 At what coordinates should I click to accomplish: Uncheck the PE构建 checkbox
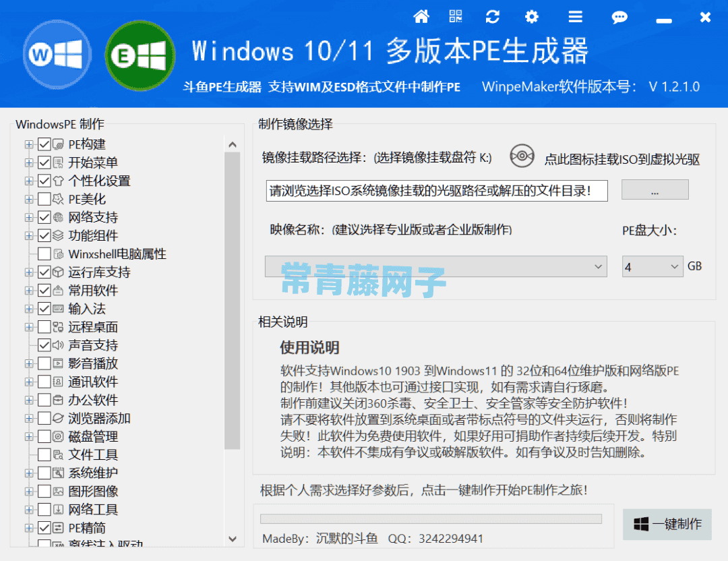(44, 144)
